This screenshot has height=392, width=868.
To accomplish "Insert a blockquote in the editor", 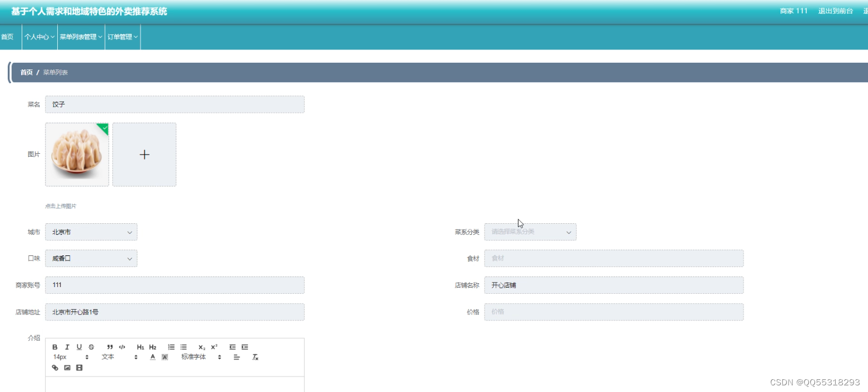I will pyautogui.click(x=110, y=347).
